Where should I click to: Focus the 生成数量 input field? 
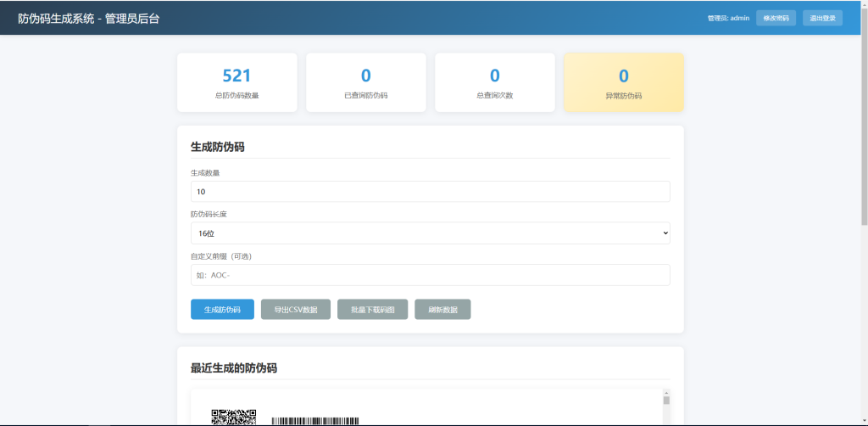point(430,192)
